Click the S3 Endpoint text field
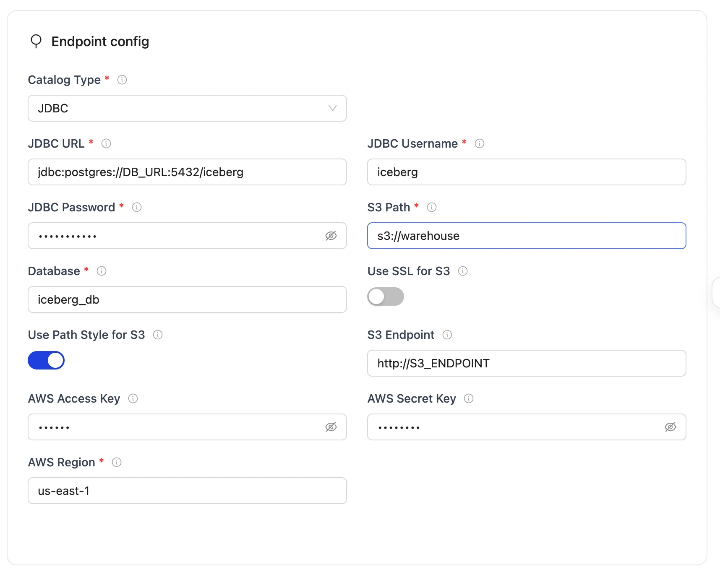This screenshot has width=720, height=588. click(526, 363)
